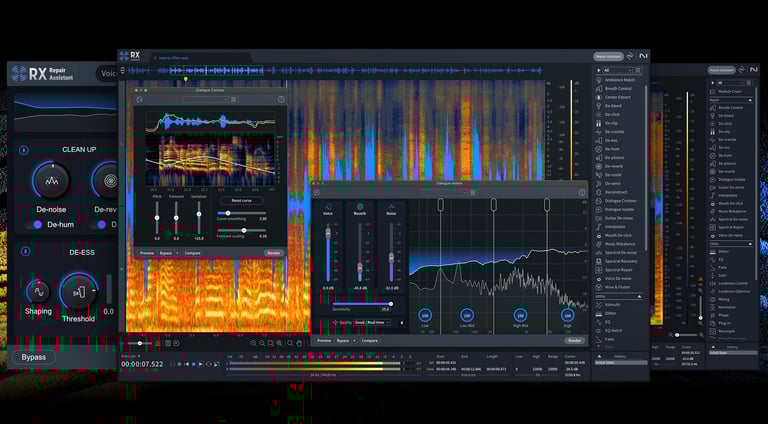Click Compare in Dialogue Isolate
Image resolution: width=768 pixels, height=424 pixels.
point(370,340)
